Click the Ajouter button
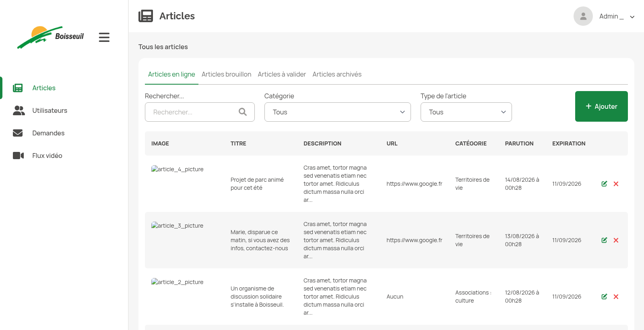 [601, 106]
